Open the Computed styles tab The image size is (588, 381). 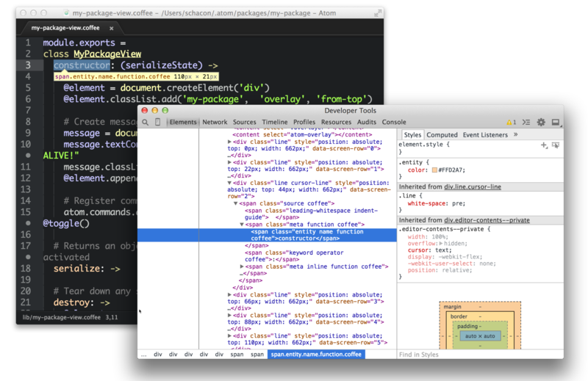(442, 135)
